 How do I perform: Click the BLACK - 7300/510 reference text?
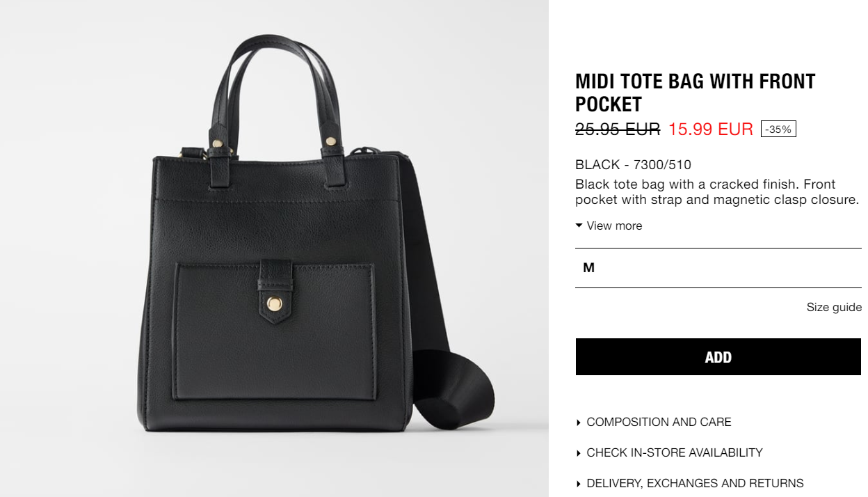[633, 165]
